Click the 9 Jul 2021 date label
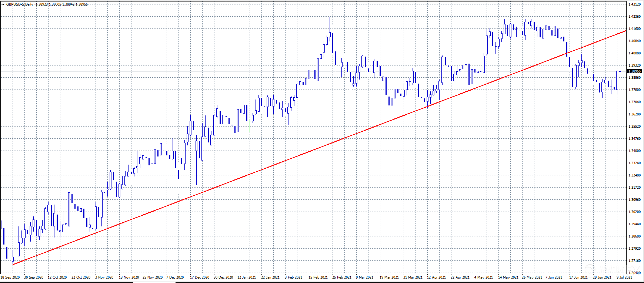 pyautogui.click(x=624, y=277)
